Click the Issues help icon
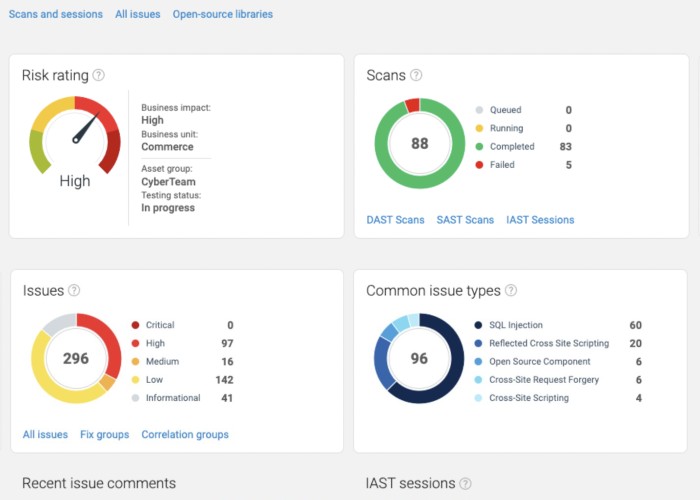The width and height of the screenshot is (700, 500). click(74, 290)
